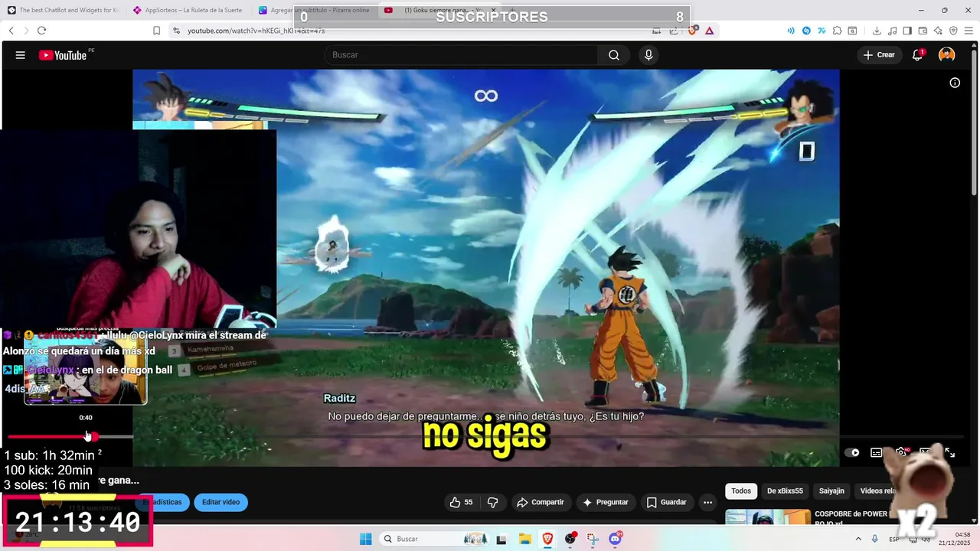This screenshot has height=551, width=980.
Task: Click the Editar video button
Action: (x=220, y=502)
